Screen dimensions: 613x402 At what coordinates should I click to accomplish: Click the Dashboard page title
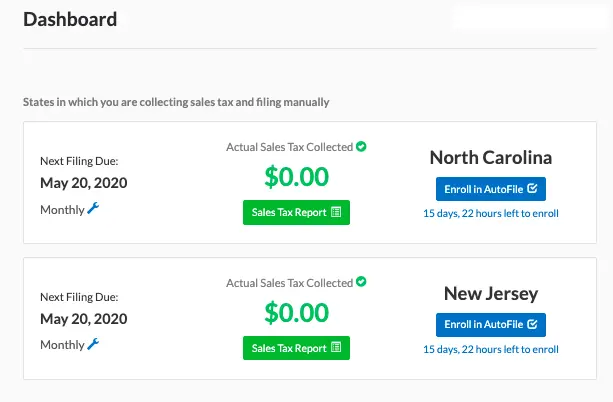70,19
